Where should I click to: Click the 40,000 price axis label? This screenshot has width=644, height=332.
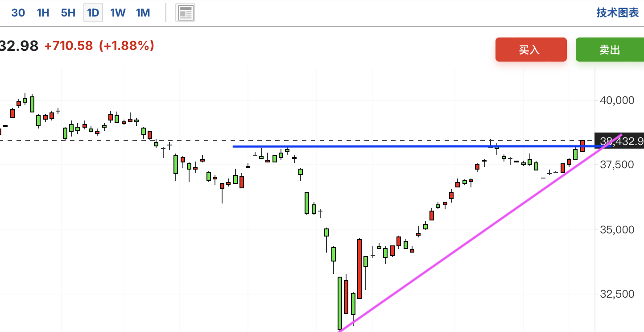point(617,100)
